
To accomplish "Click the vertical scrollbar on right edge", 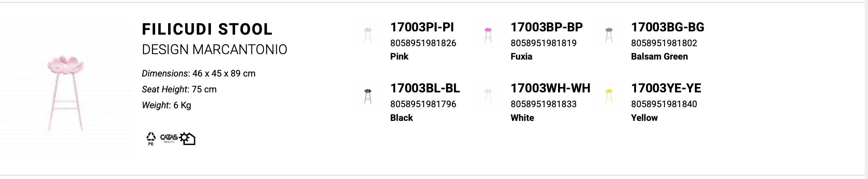I will 866,89.
